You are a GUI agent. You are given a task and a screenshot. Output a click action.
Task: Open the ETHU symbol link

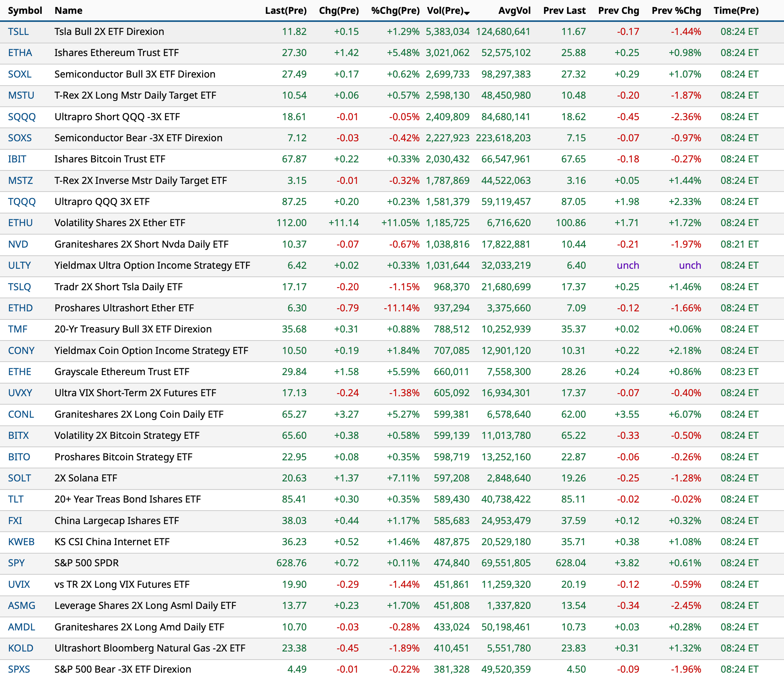click(x=20, y=223)
